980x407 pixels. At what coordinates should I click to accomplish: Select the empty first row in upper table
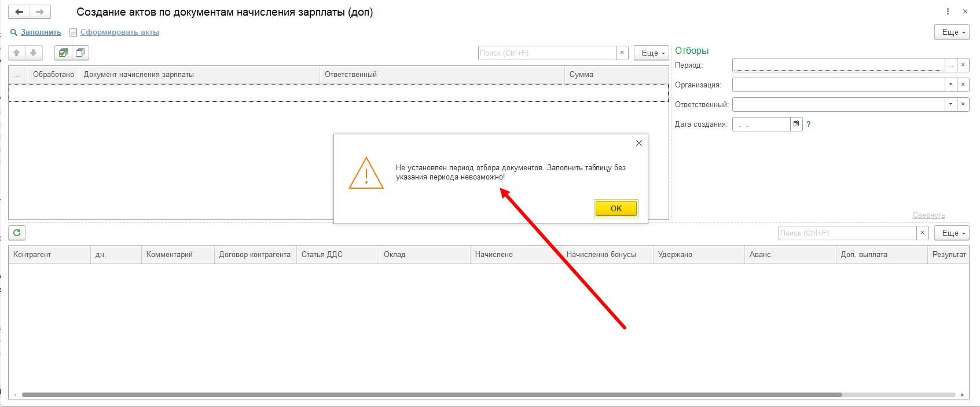(x=339, y=93)
